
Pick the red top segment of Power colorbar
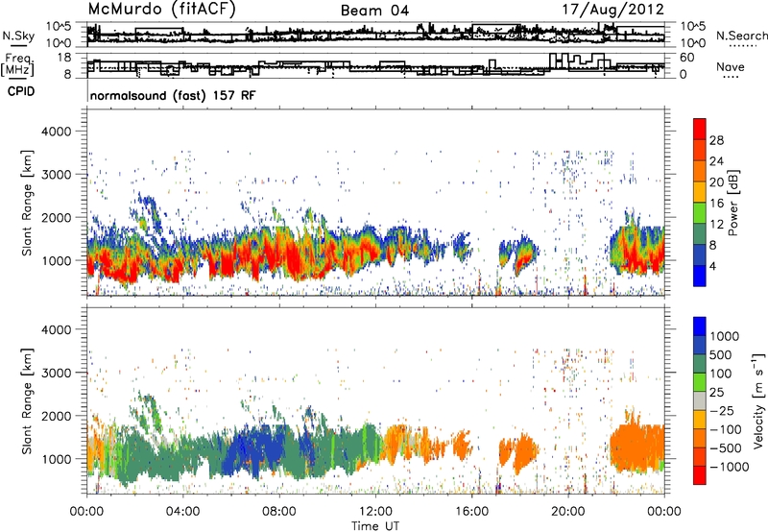[x=700, y=129]
